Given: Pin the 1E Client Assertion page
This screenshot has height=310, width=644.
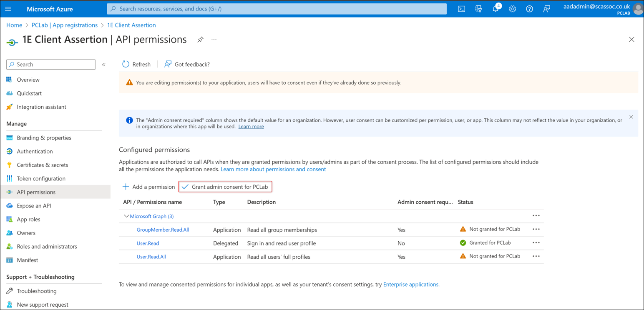Looking at the screenshot, I should click(x=200, y=40).
